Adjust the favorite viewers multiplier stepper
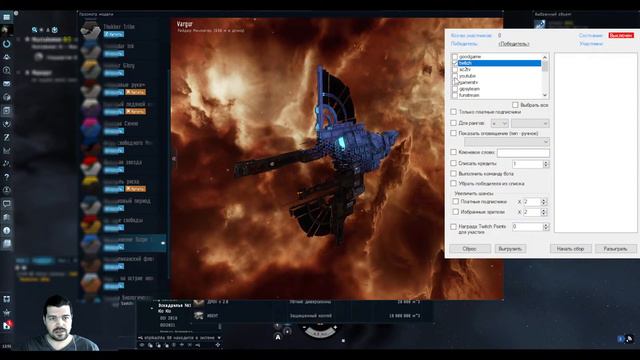 [544, 212]
